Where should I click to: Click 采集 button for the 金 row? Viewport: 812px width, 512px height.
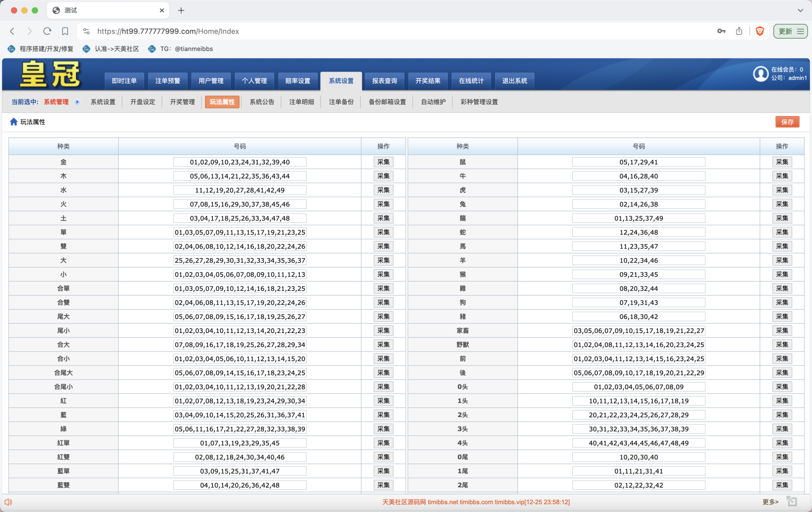coord(383,162)
